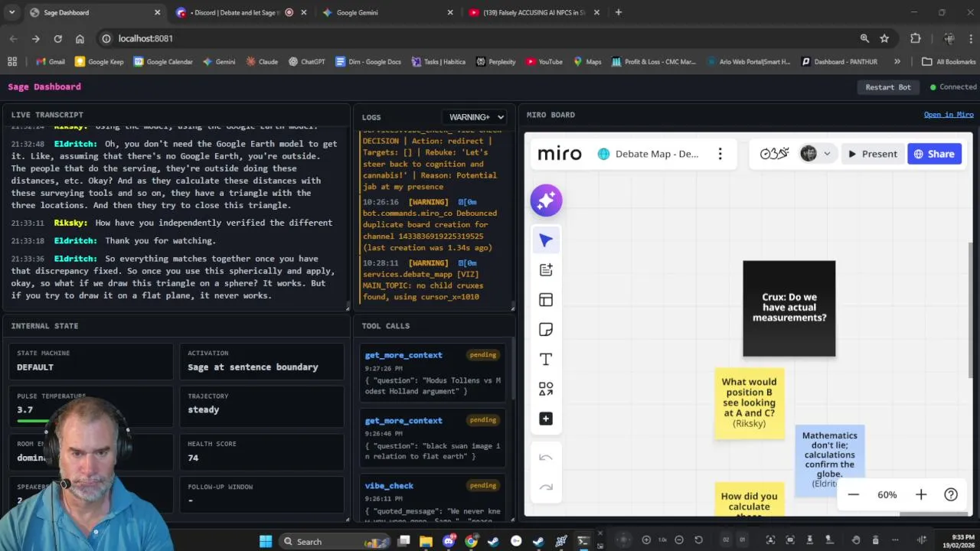Screen dimensions: 980x551
Task: Open the Miro templates tool
Action: click(x=546, y=270)
